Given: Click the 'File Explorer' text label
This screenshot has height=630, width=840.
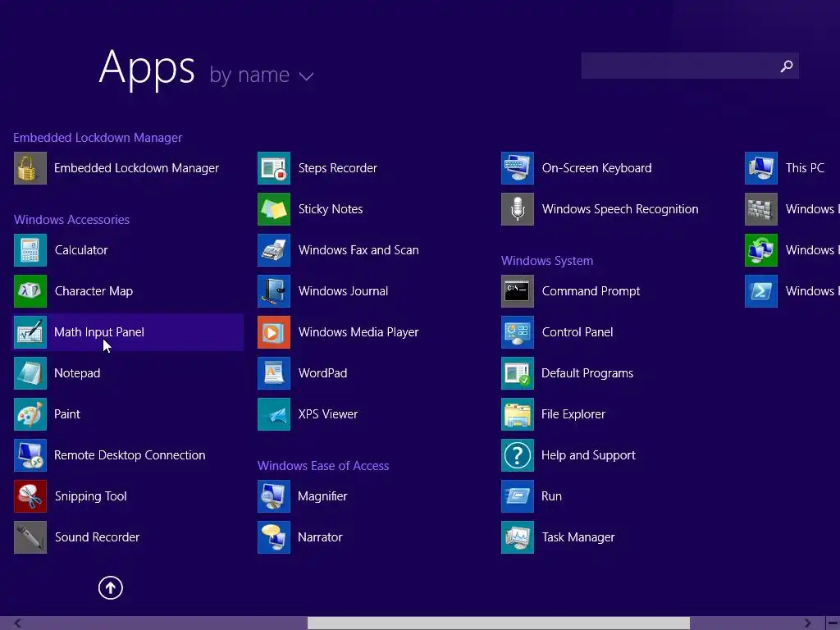Looking at the screenshot, I should tap(573, 414).
